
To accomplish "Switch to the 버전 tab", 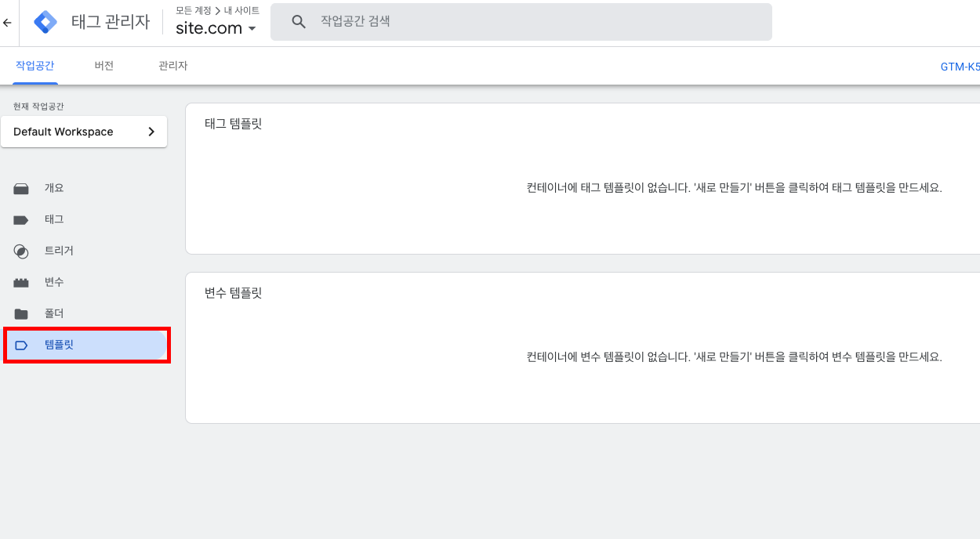I will click(104, 66).
